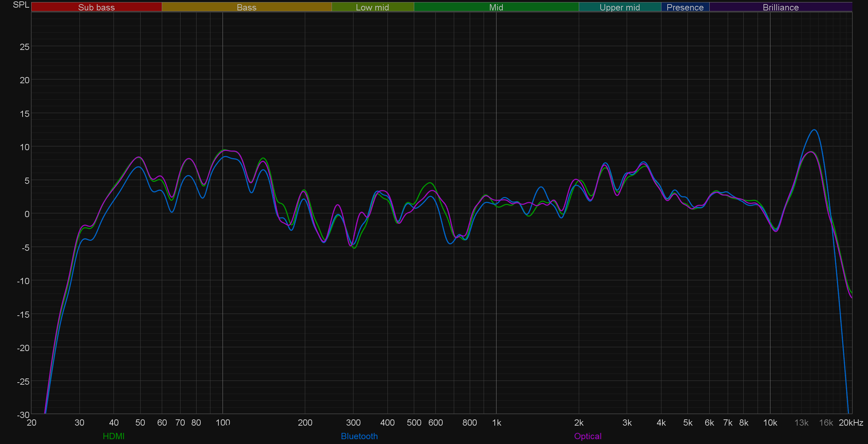Toggle the Optical trace legend label
The width and height of the screenshot is (868, 444).
pos(587,436)
